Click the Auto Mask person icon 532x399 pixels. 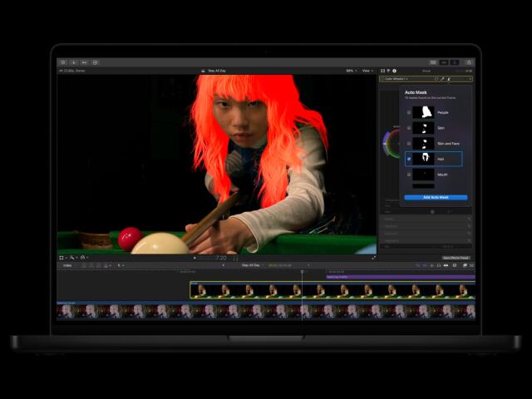tap(449, 79)
